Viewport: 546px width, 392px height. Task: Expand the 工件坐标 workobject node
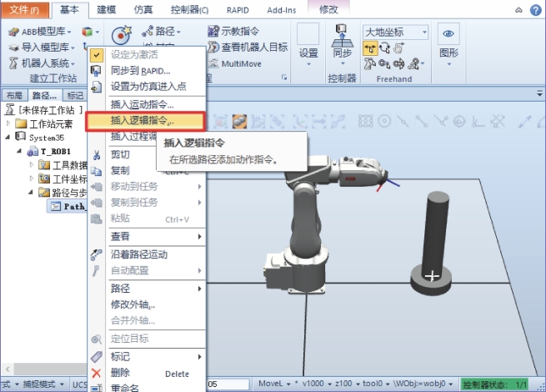click(32, 178)
